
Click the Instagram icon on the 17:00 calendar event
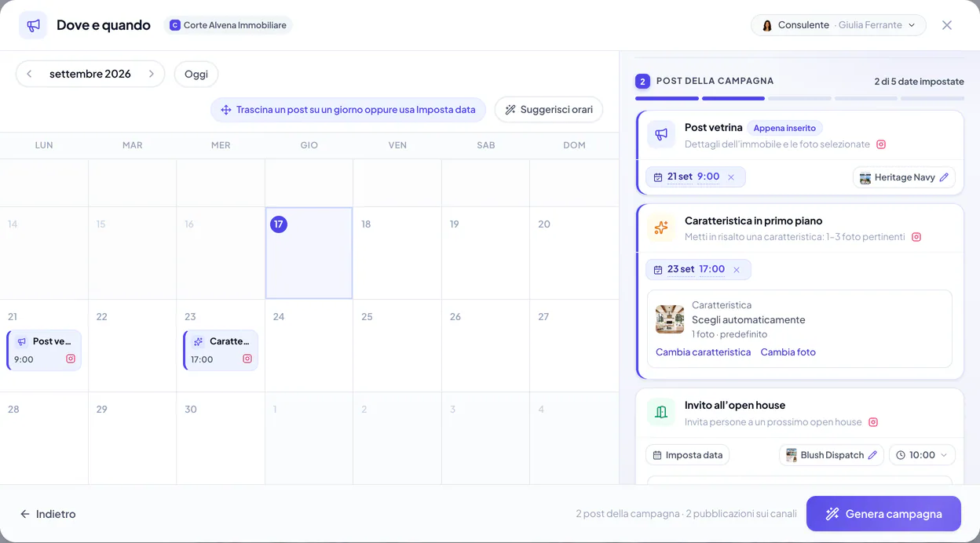(247, 359)
